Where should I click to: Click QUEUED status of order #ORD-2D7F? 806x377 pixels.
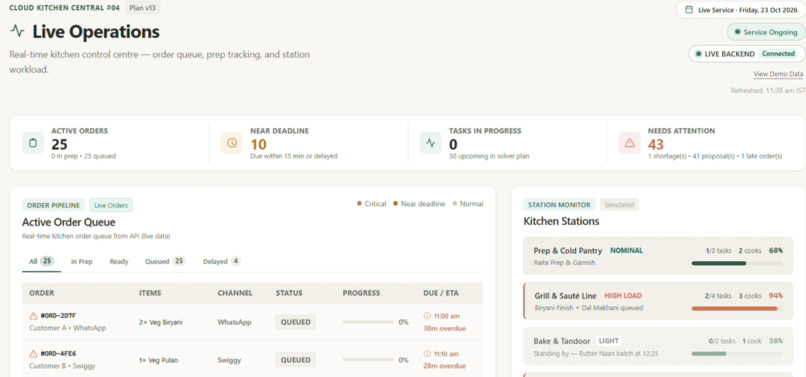coord(296,322)
